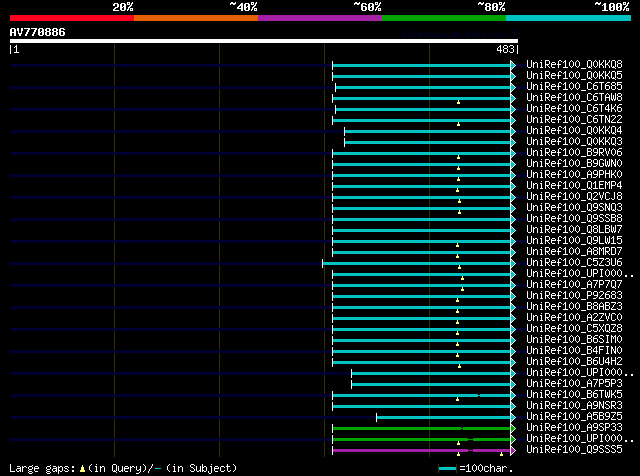640x476 pixels.
Task: Select the UniRef100_Q8LBW7 label
Action: (574, 230)
